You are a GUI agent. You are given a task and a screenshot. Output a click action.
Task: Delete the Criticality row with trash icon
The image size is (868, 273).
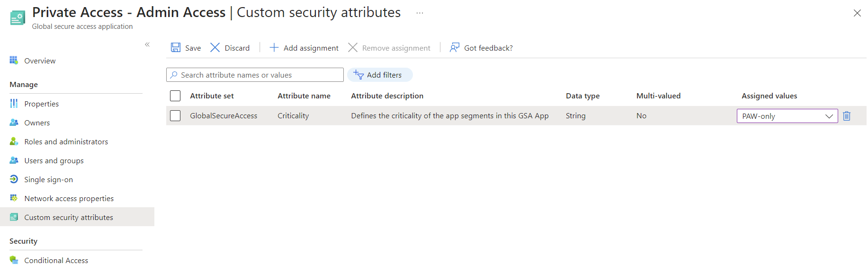point(847,116)
